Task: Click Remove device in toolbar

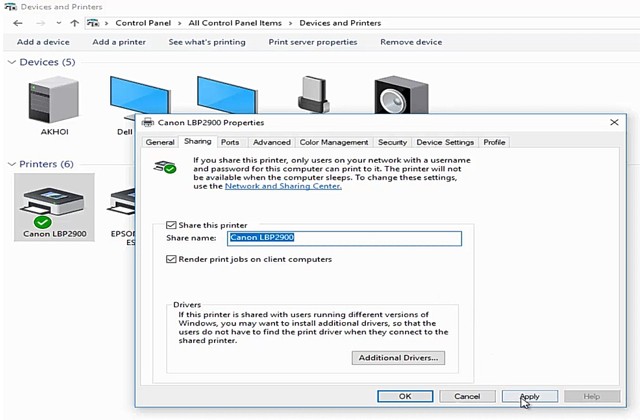Action: (411, 42)
